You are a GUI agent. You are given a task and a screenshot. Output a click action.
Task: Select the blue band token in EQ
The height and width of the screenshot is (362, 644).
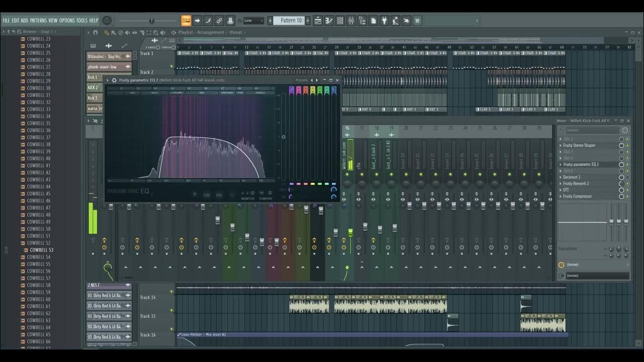click(x=334, y=90)
